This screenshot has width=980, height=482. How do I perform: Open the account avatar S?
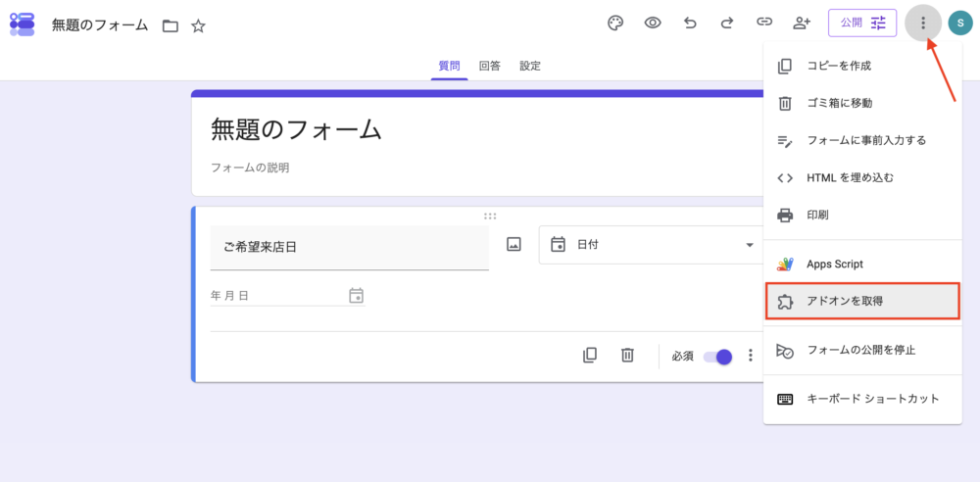click(960, 24)
